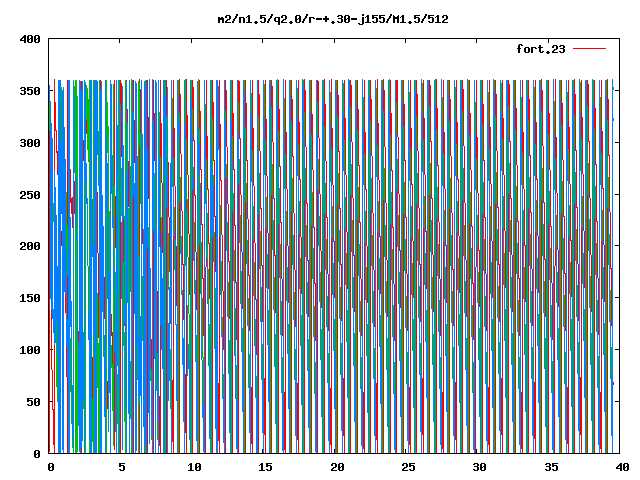Click the x-axis label 25
The width and height of the screenshot is (640, 480).
click(x=409, y=467)
